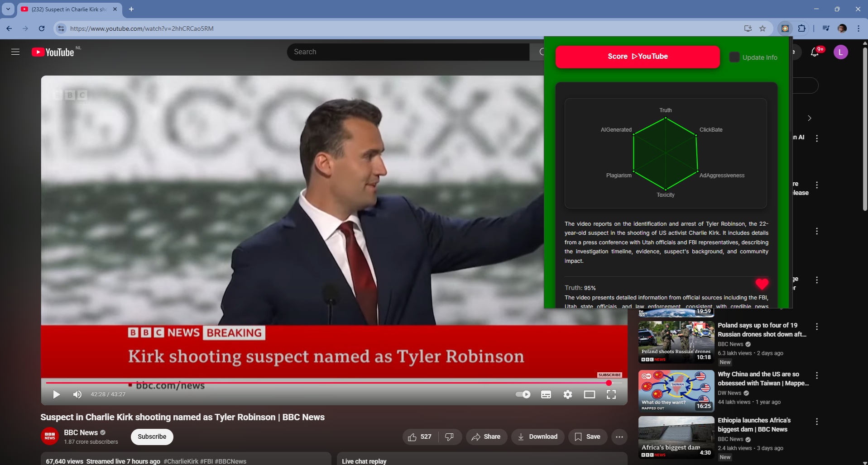Click the Truth: 95% score text
The image size is (868, 465).
(580, 288)
